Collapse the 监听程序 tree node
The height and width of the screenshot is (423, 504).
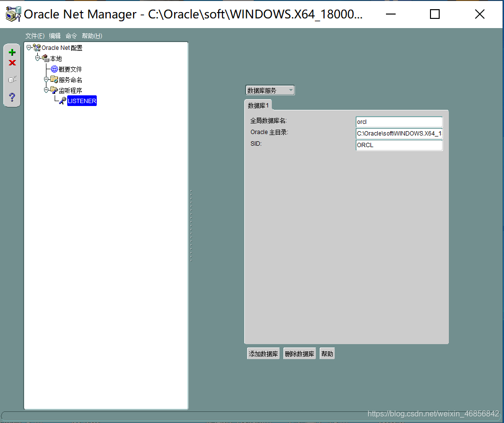(46, 90)
